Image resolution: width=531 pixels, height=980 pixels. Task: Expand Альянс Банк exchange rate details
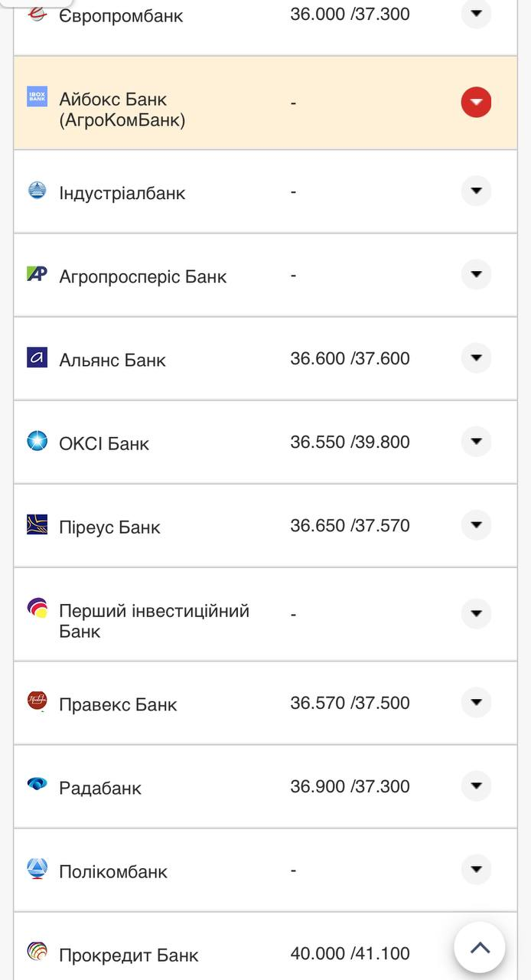(476, 358)
